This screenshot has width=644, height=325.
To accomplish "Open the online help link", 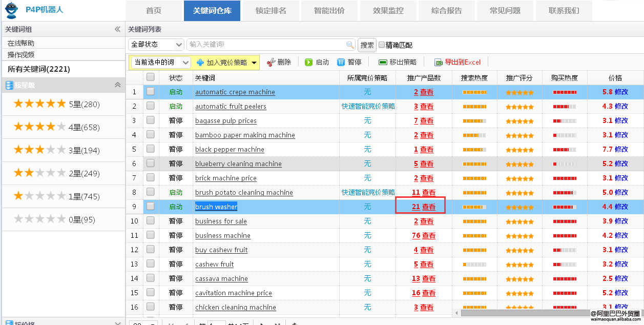I will tap(21, 43).
